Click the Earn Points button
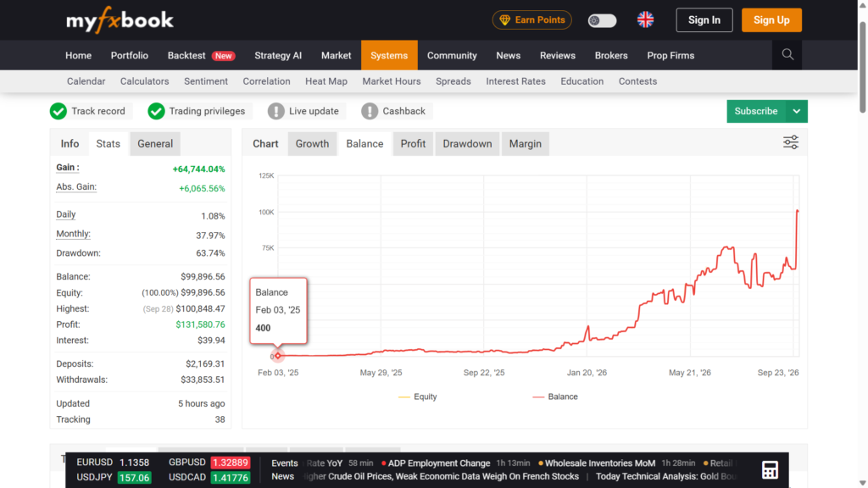 (x=532, y=20)
